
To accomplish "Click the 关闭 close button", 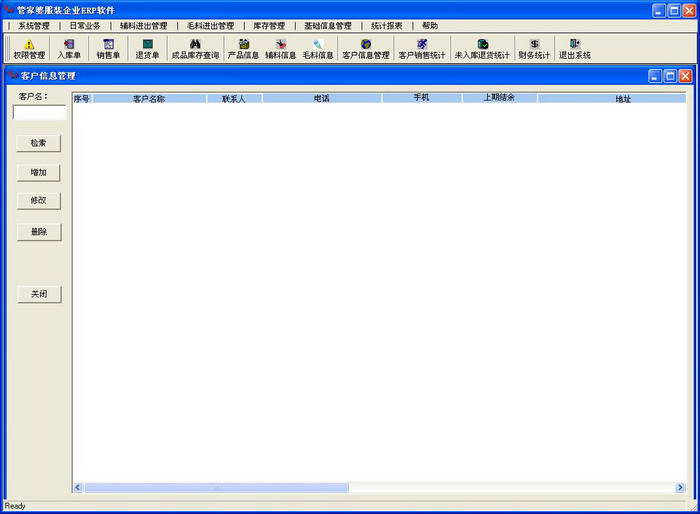I will (39, 294).
